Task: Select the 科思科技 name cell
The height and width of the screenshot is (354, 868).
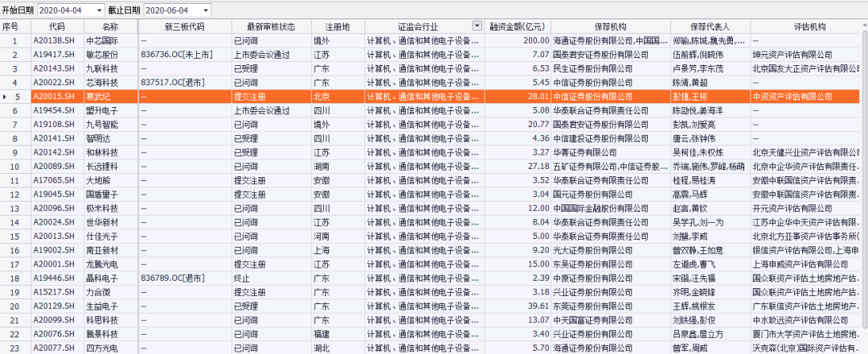Action: coord(111,319)
